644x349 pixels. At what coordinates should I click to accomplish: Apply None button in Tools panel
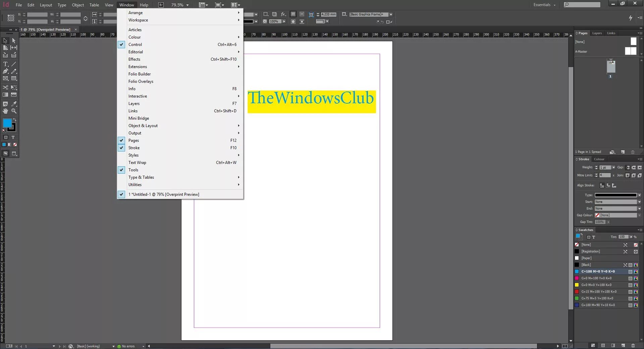15,145
